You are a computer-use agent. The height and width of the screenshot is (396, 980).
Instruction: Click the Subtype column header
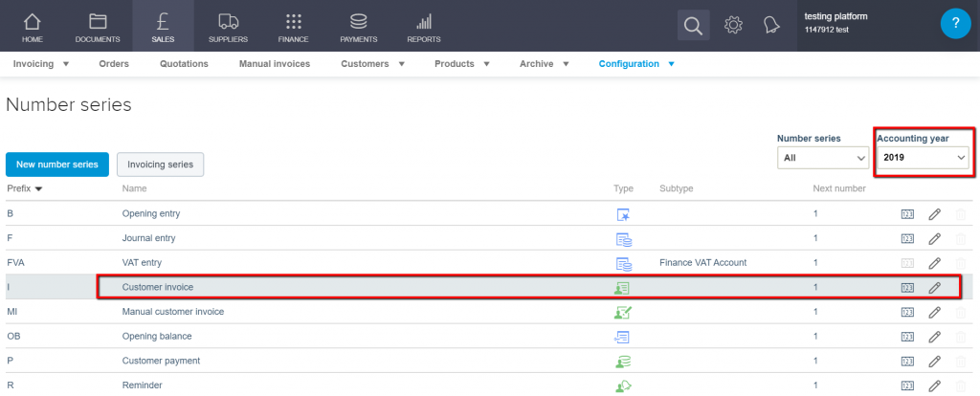pos(677,188)
